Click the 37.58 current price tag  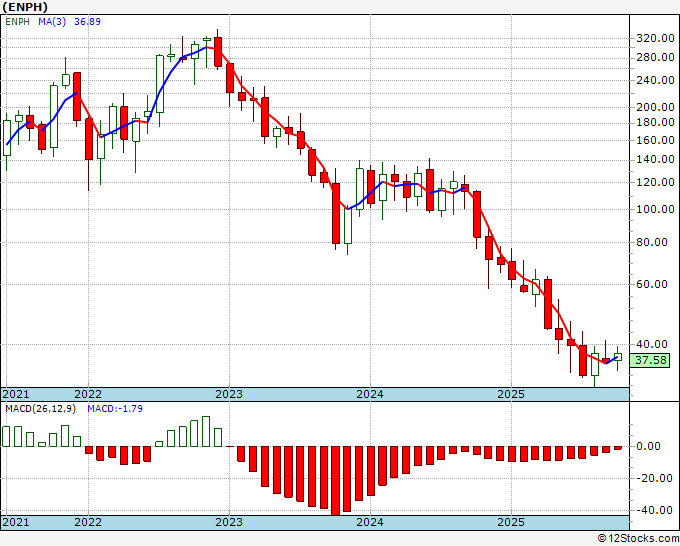(x=650, y=360)
